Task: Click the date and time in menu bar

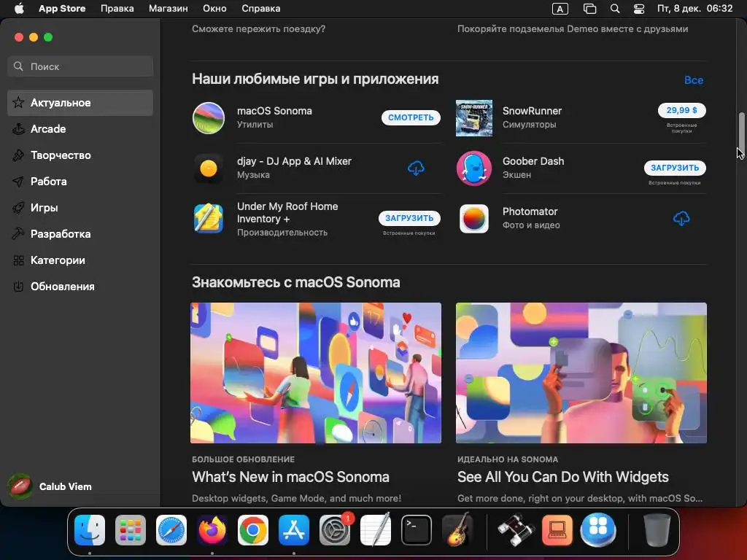Action: [x=694, y=9]
